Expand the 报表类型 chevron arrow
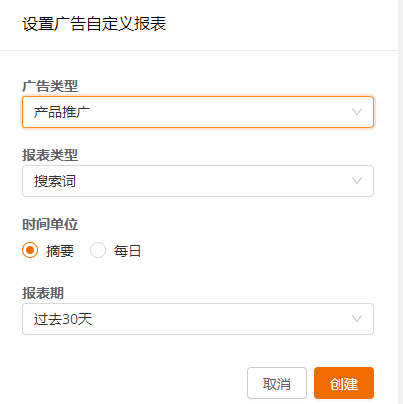 (357, 181)
